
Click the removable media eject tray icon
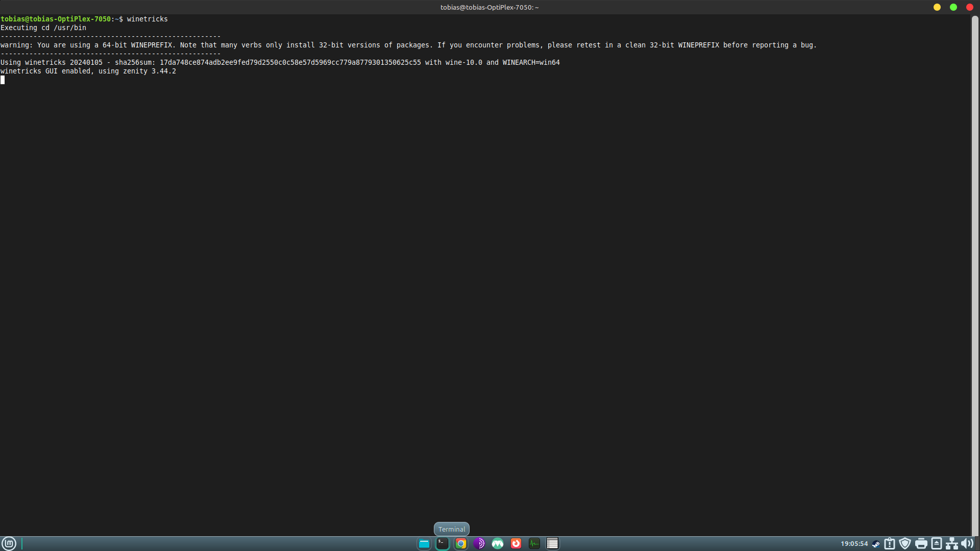tap(937, 543)
